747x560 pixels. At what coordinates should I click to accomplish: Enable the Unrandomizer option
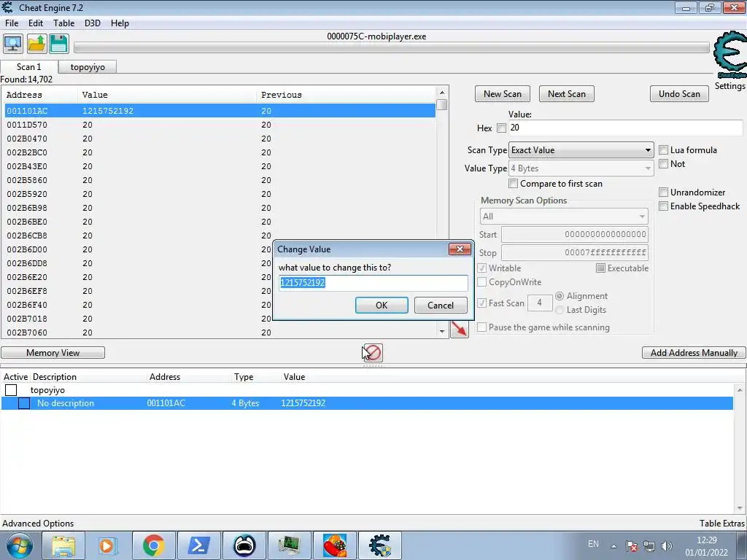click(x=663, y=192)
